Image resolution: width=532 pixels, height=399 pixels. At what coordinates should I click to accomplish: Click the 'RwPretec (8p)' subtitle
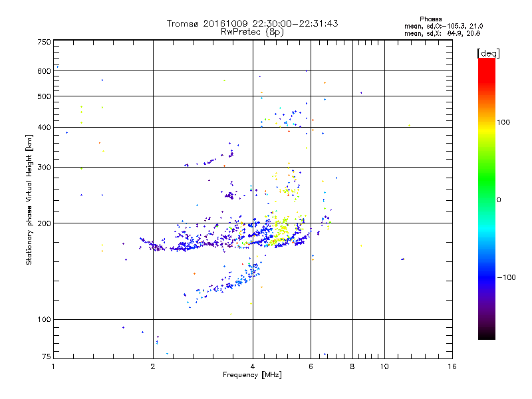pyautogui.click(x=252, y=32)
